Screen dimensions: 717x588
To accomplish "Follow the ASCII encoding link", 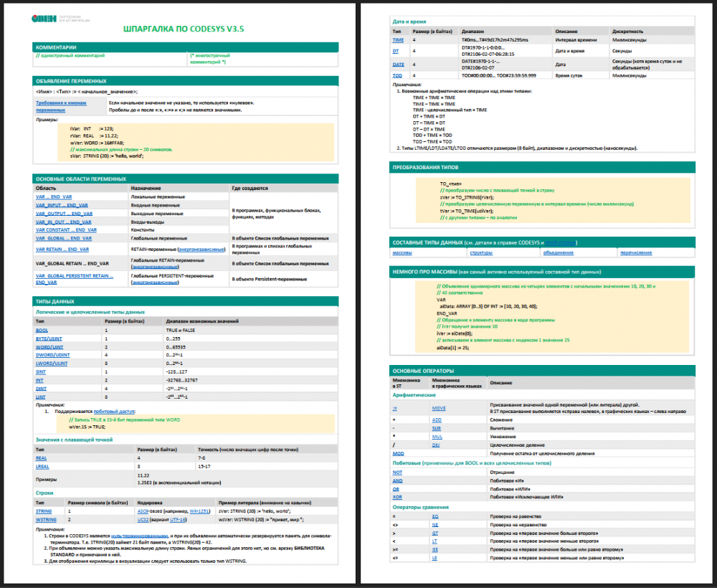I will pyautogui.click(x=143, y=511).
